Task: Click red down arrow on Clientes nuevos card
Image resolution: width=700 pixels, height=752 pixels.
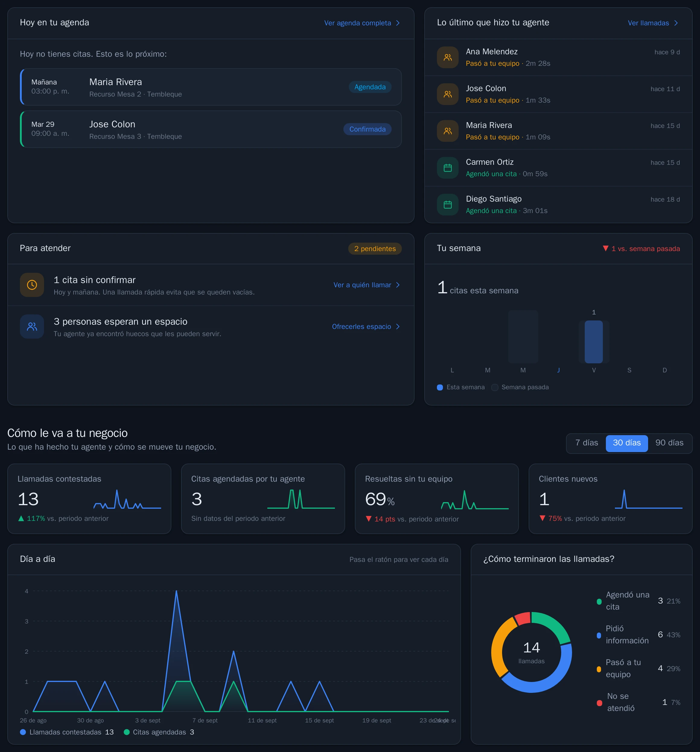Action: pos(542,518)
